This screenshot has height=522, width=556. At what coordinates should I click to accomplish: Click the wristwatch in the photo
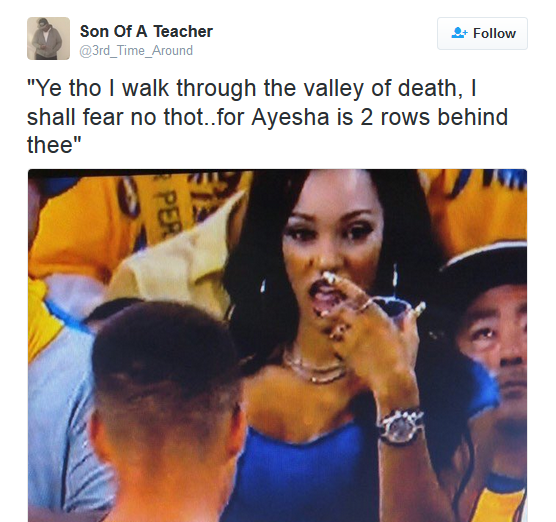401,426
